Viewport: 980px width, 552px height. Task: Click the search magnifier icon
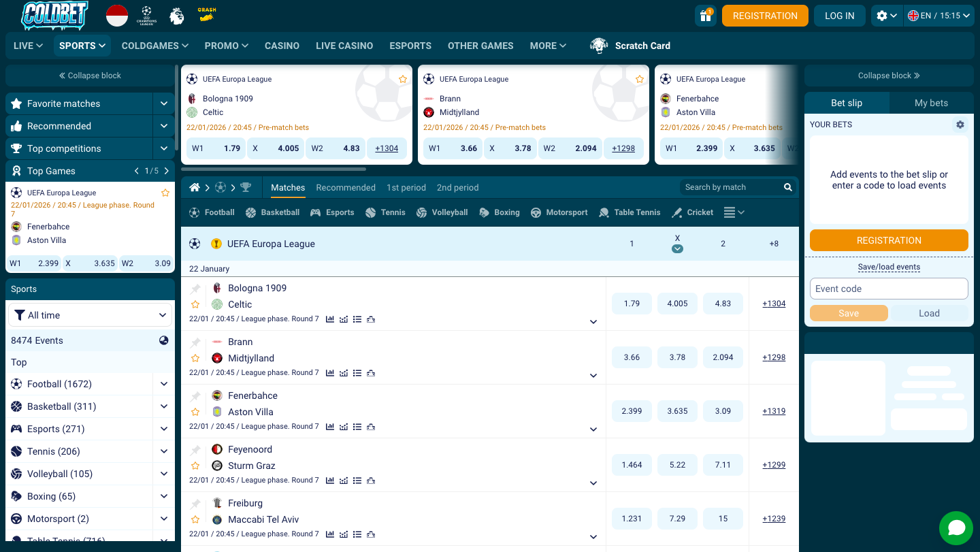click(x=788, y=187)
